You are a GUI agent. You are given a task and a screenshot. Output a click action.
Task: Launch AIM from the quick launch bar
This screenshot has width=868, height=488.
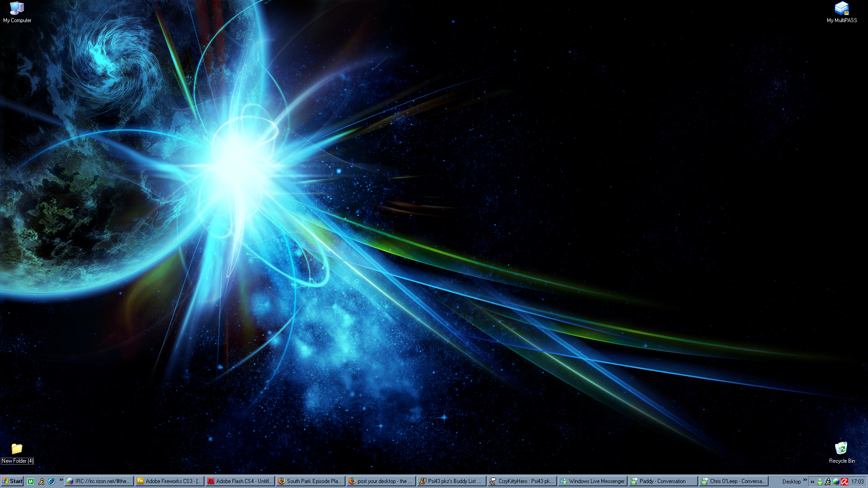41,481
